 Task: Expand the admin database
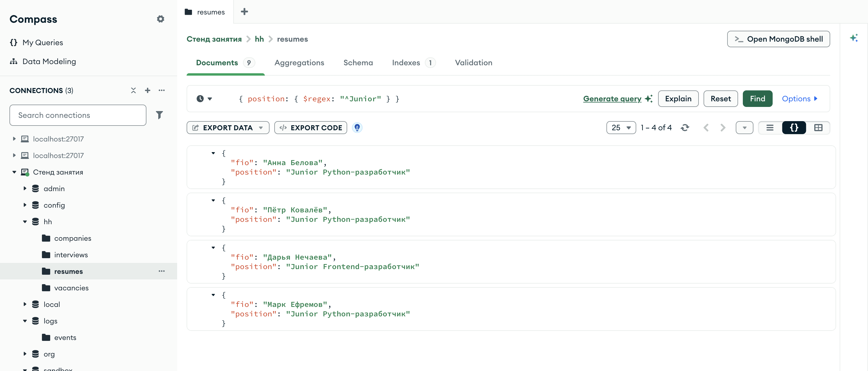coord(25,188)
